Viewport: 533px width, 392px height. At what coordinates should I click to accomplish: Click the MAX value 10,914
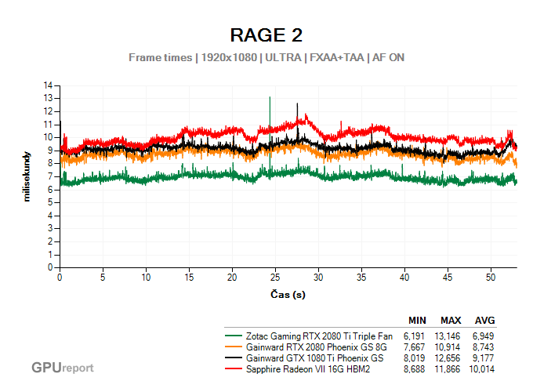[448, 347]
